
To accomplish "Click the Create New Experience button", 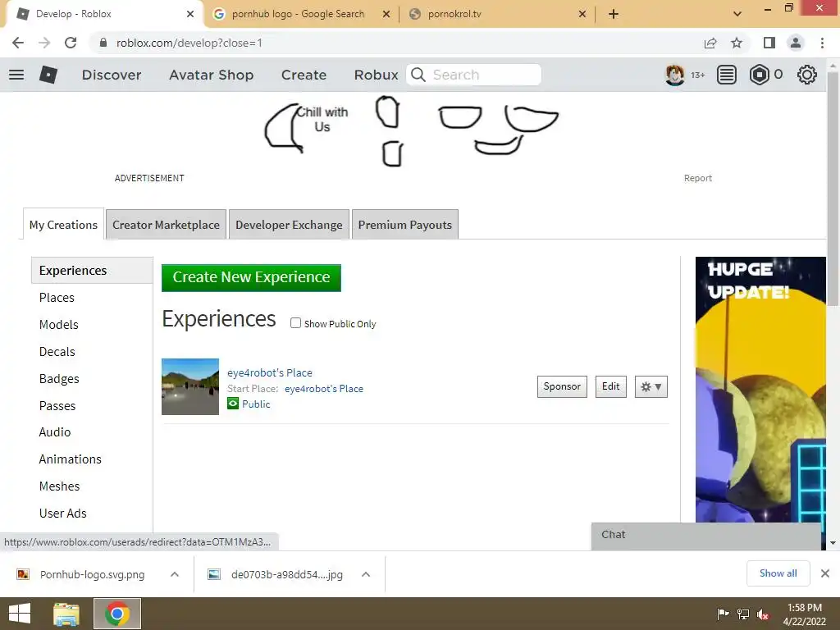I will tap(251, 277).
